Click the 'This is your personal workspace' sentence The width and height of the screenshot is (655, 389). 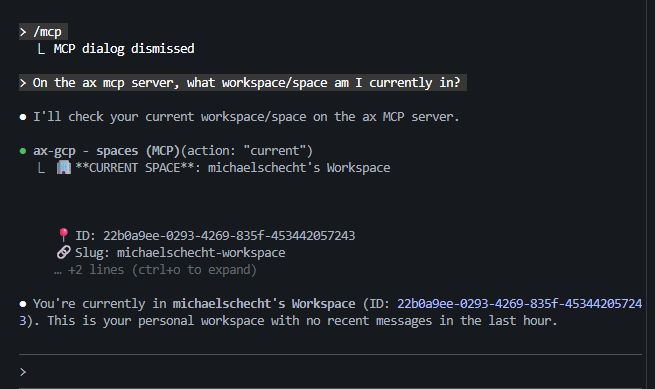(x=302, y=321)
